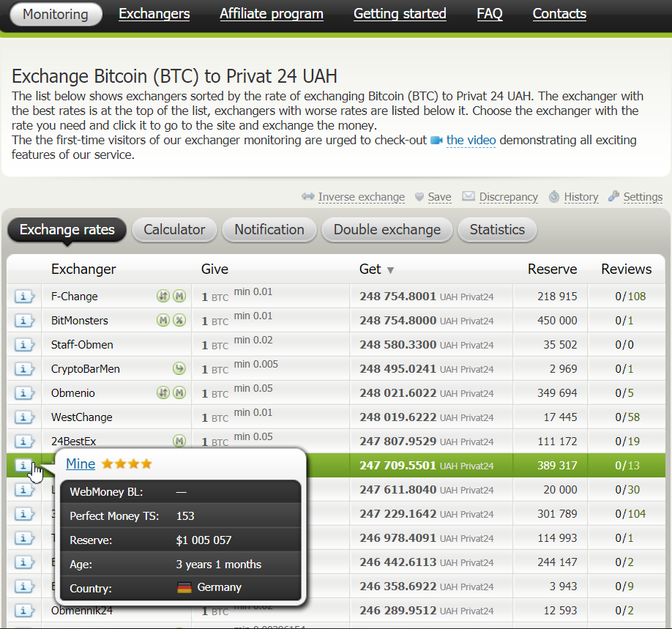Click reserve value 450 000
Image resolution: width=672 pixels, height=629 pixels.
[x=558, y=320]
